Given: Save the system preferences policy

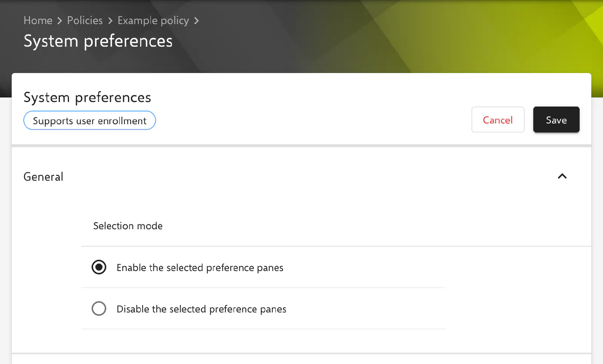Looking at the screenshot, I should tap(556, 120).
